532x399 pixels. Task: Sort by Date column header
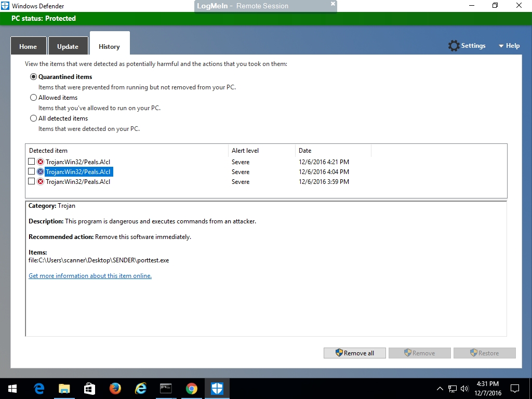(x=333, y=151)
